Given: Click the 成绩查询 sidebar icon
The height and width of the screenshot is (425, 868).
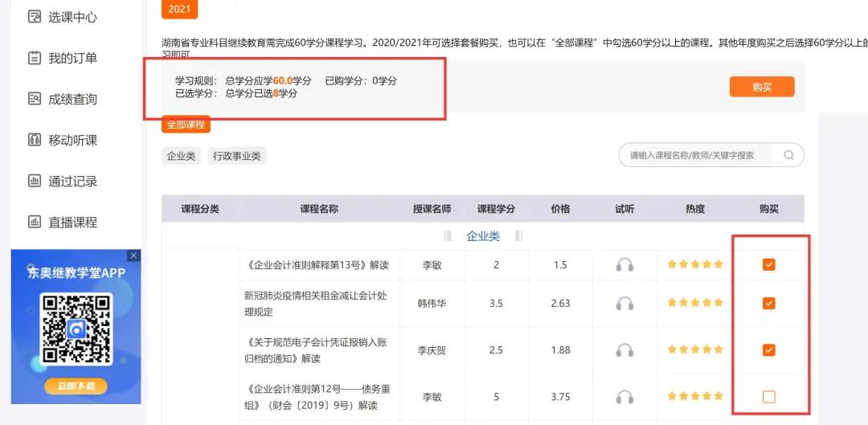Looking at the screenshot, I should [x=35, y=99].
